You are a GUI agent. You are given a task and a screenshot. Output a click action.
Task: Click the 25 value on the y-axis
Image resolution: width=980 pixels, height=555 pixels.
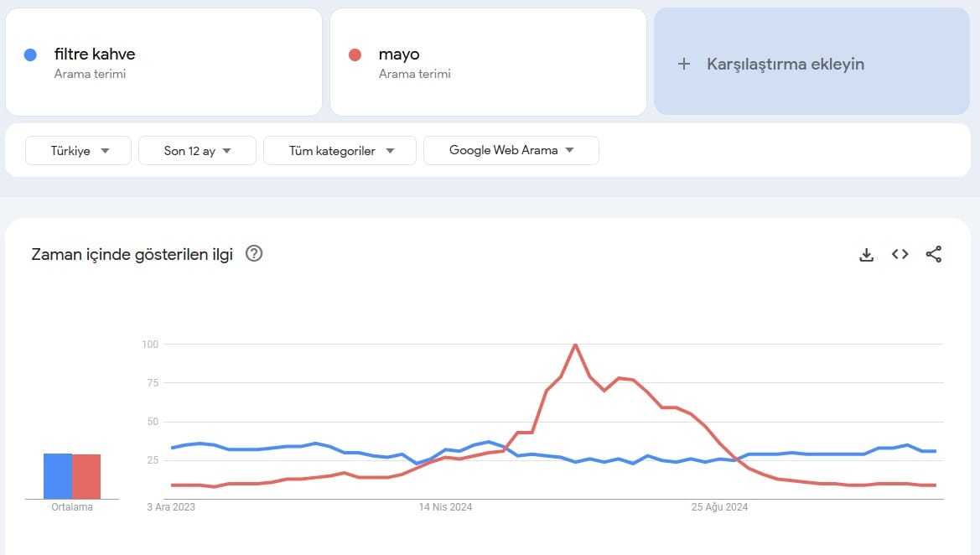pos(153,460)
